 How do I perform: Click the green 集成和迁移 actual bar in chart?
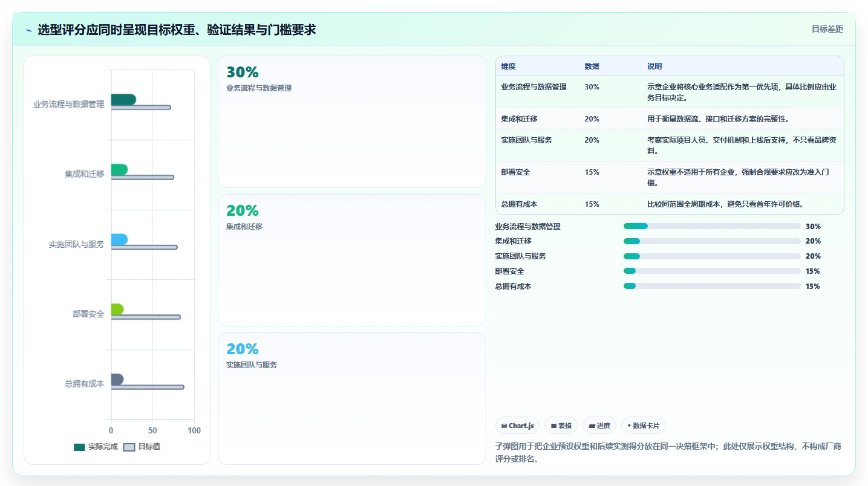(x=119, y=169)
